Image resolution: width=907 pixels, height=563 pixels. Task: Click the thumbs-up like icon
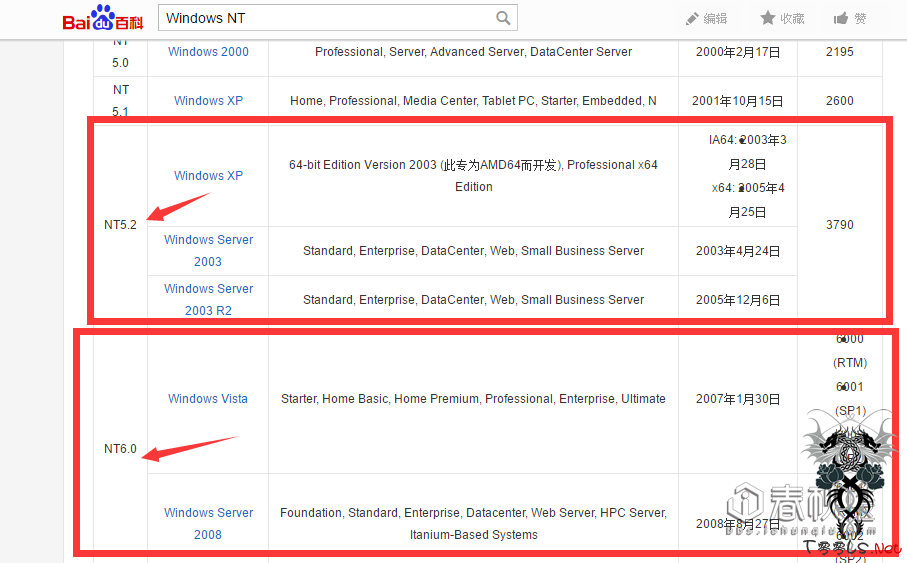840,19
